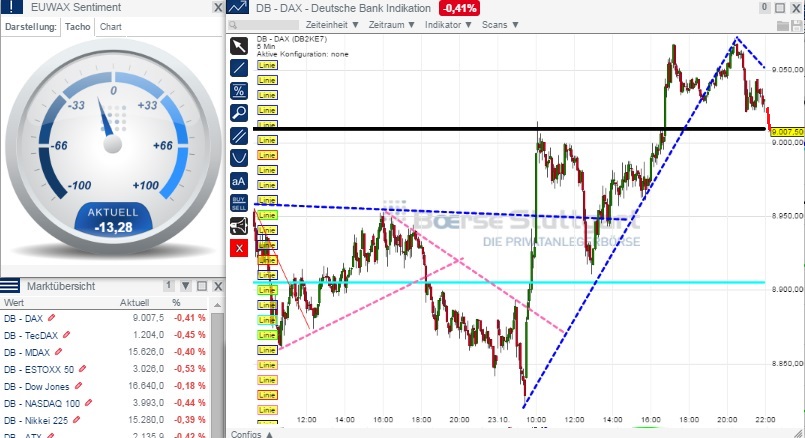This screenshot has width=805, height=438.
Task: Open the DB - Dow Jones row
Action: (105, 386)
